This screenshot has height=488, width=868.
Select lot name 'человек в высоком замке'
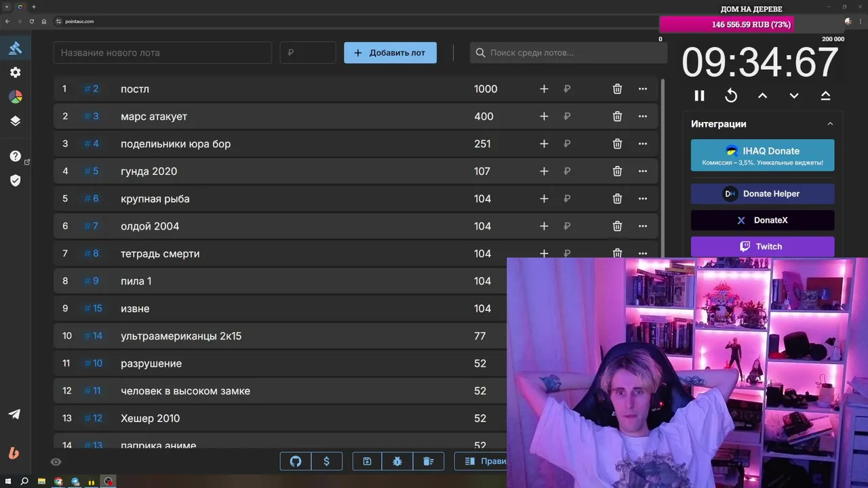tap(185, 391)
